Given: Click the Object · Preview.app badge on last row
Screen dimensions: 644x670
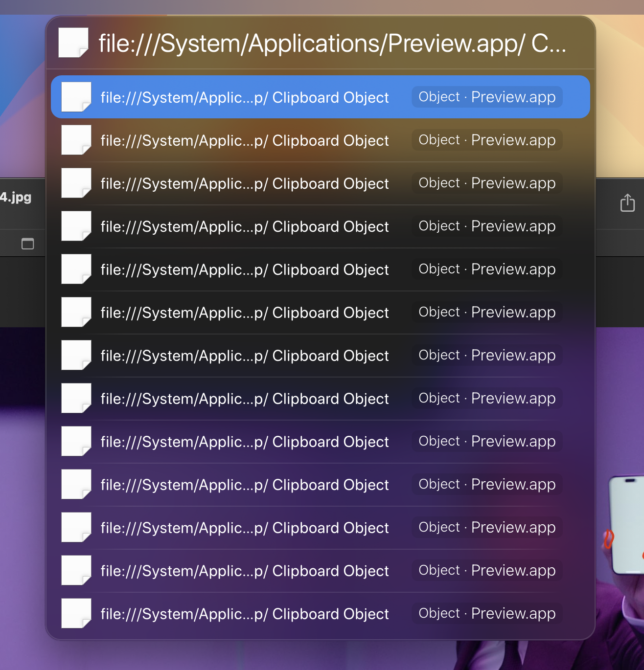Looking at the screenshot, I should click(487, 613).
